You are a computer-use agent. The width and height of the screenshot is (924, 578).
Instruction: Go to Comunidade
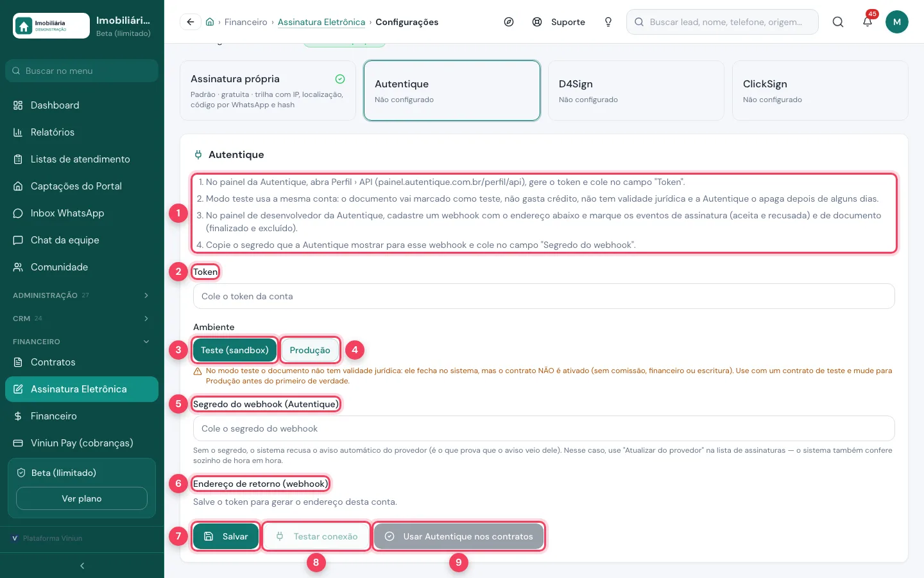[81, 267]
